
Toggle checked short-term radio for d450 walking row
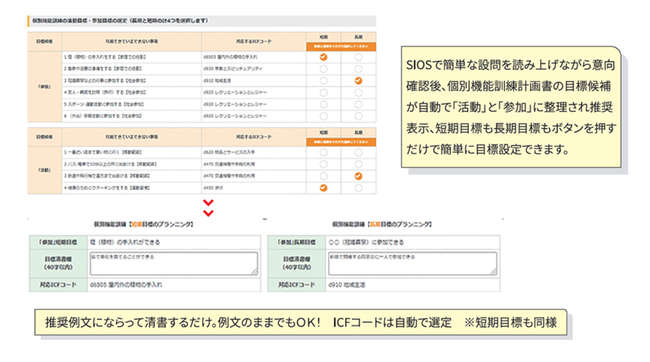click(323, 188)
